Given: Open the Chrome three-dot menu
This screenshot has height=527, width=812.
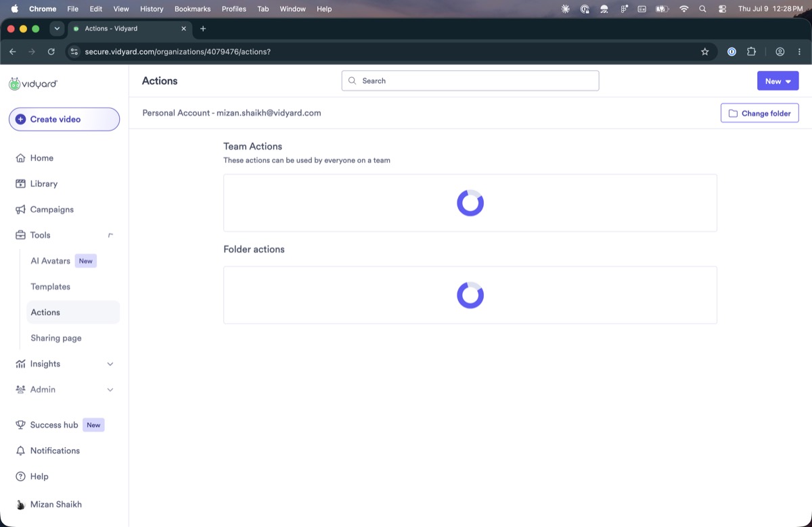Looking at the screenshot, I should pos(799,51).
